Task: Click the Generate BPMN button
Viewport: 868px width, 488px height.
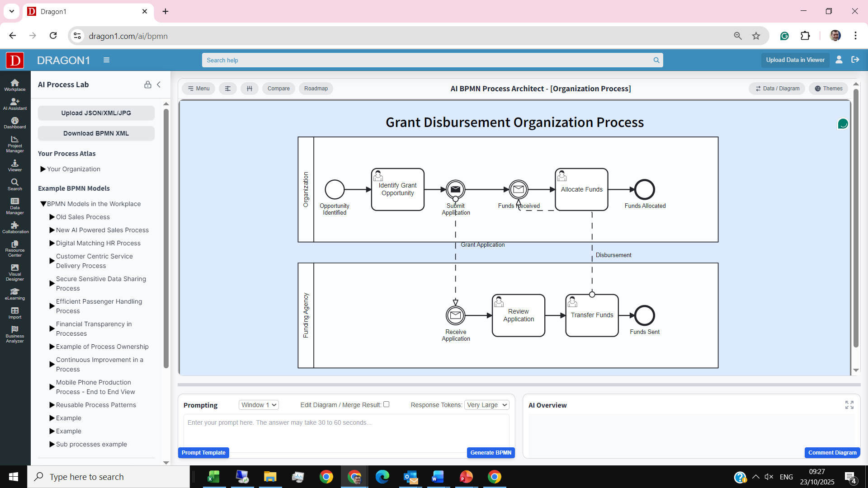Action: click(491, 453)
